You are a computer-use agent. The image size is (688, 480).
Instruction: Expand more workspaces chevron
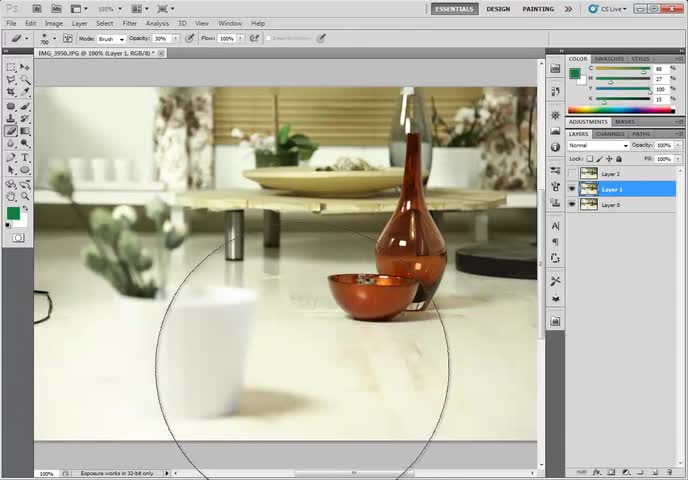[568, 9]
